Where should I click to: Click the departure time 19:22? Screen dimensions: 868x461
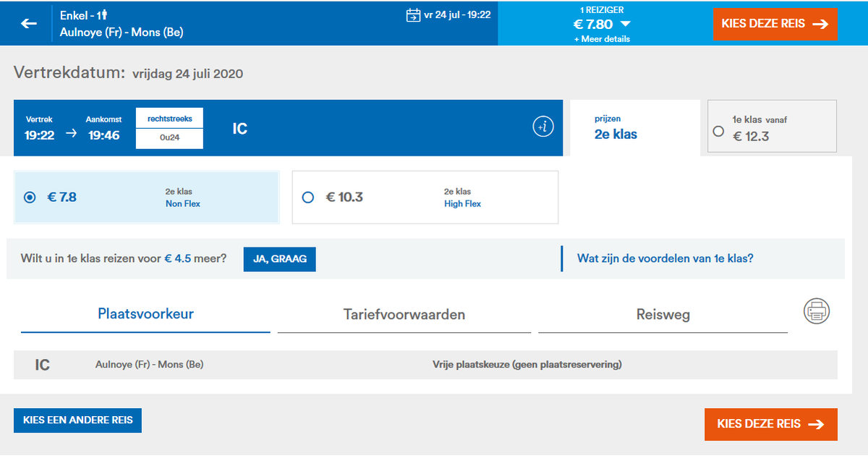pyautogui.click(x=40, y=135)
